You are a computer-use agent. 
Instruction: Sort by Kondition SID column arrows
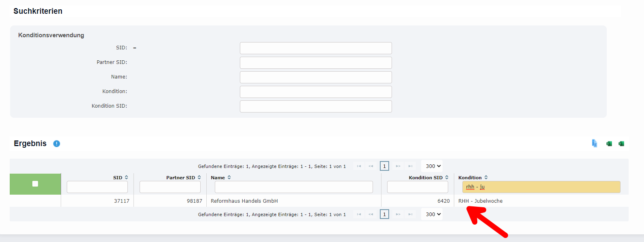pos(447,178)
